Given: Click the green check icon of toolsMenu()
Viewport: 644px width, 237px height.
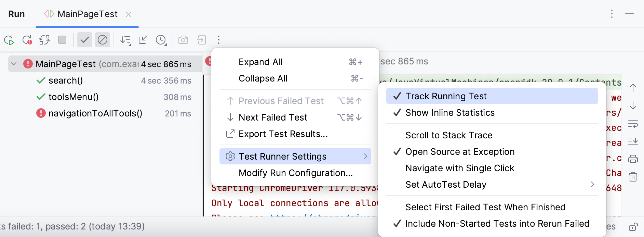Looking at the screenshot, I should (x=41, y=97).
